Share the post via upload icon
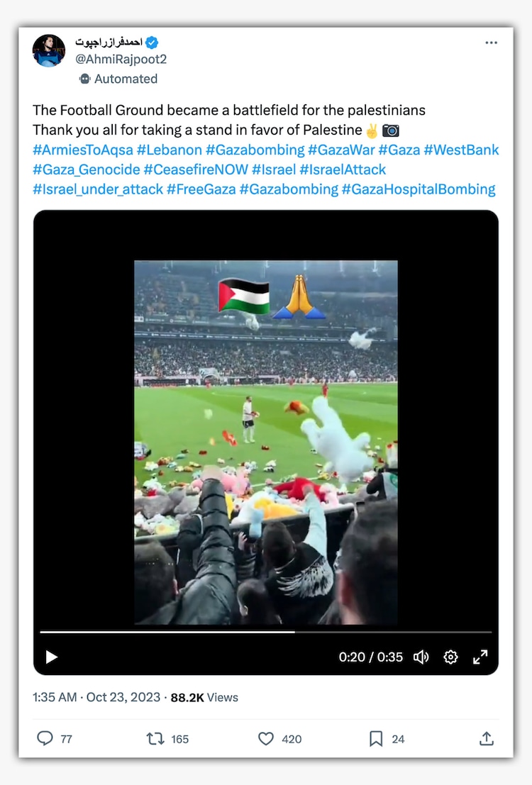The width and height of the screenshot is (532, 785). tap(487, 738)
